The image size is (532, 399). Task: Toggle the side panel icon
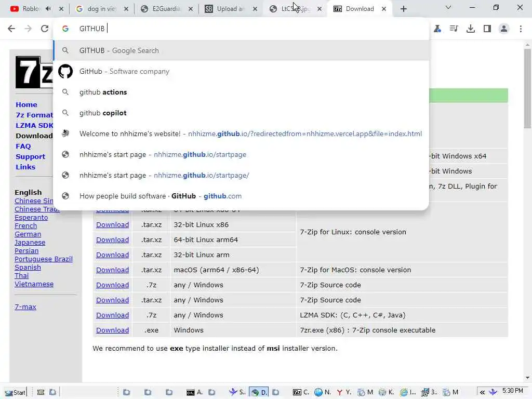[x=487, y=29]
